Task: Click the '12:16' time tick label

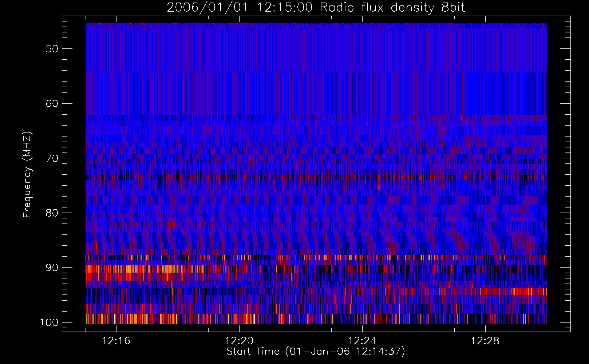Action: click(x=116, y=341)
